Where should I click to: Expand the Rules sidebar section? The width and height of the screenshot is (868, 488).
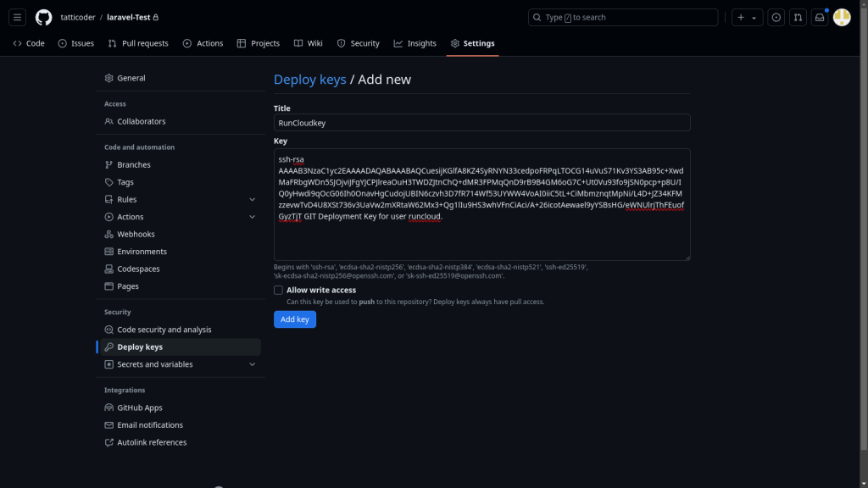[252, 200]
